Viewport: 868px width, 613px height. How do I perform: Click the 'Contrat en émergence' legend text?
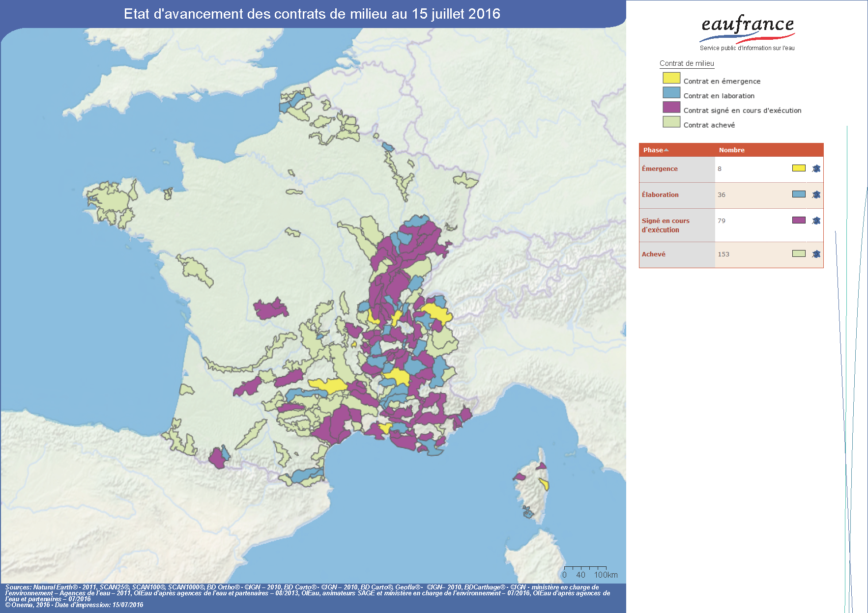[x=722, y=82]
